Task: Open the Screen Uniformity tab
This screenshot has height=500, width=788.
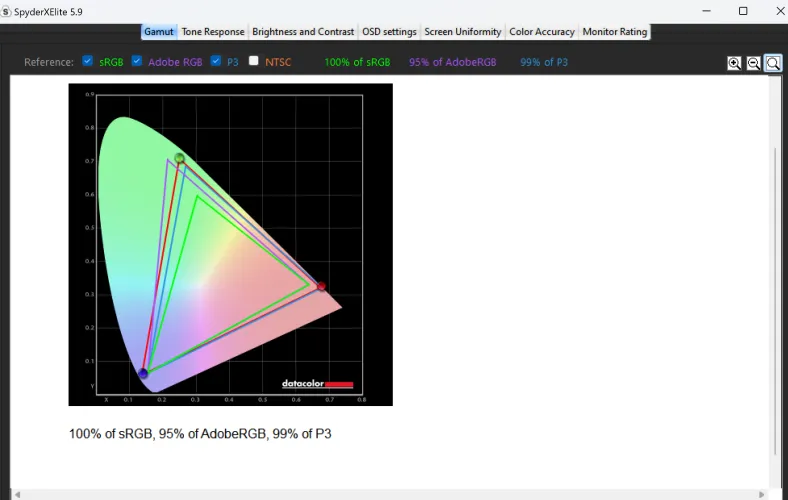Action: click(x=462, y=32)
